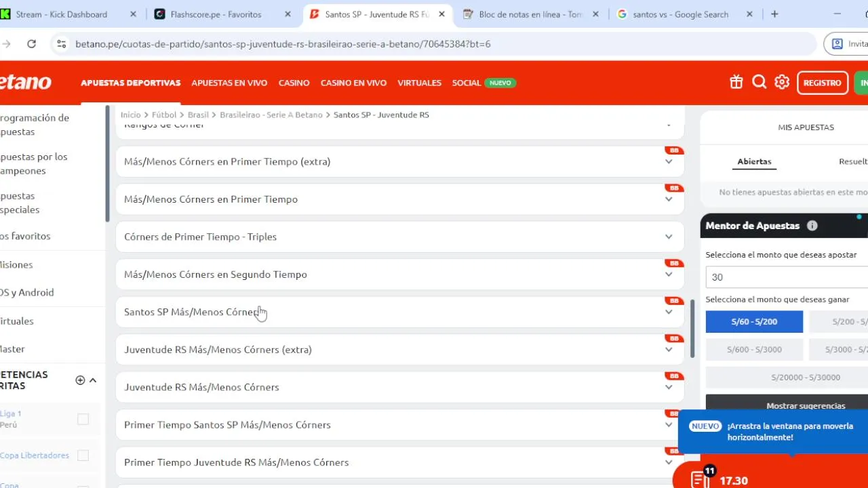The image size is (868, 488).
Task: Click Mostrar sugerencias button
Action: coord(806,405)
